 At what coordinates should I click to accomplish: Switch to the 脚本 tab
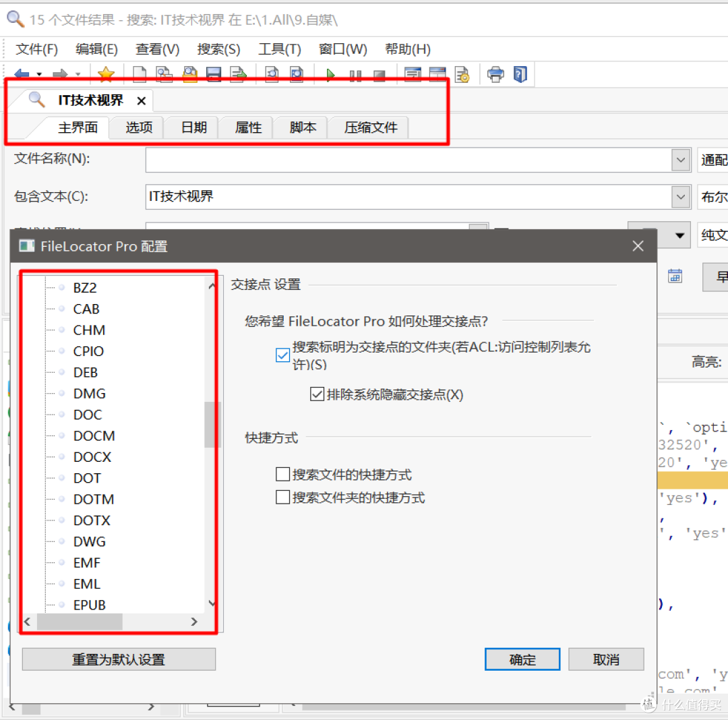pyautogui.click(x=303, y=127)
